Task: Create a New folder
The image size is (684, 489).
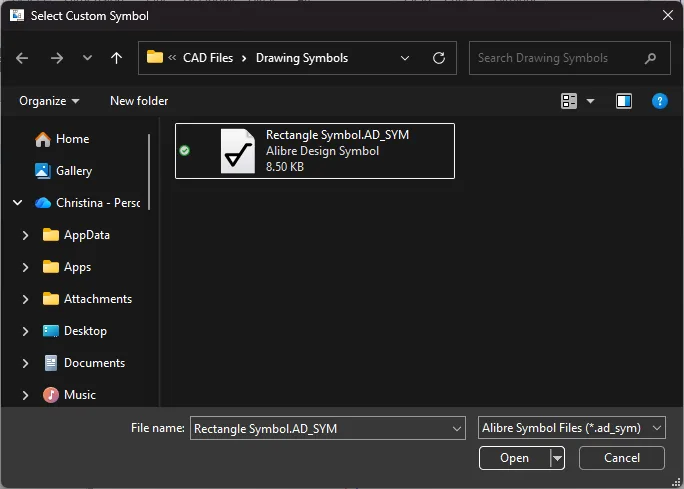Action: (139, 101)
